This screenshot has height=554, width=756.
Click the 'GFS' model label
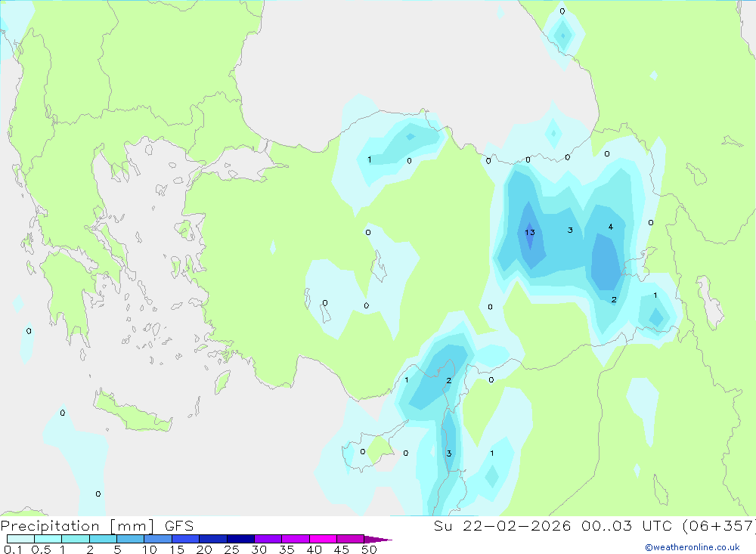[x=179, y=525]
